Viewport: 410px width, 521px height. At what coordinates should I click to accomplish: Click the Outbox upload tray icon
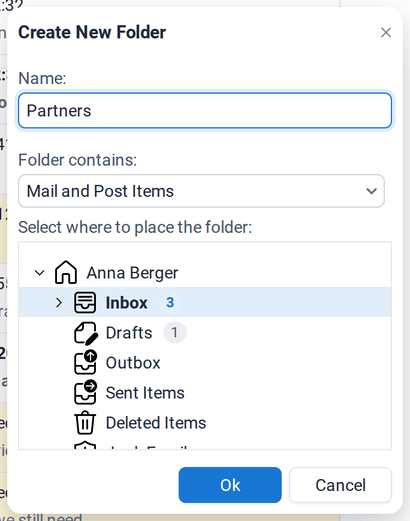pyautogui.click(x=85, y=362)
